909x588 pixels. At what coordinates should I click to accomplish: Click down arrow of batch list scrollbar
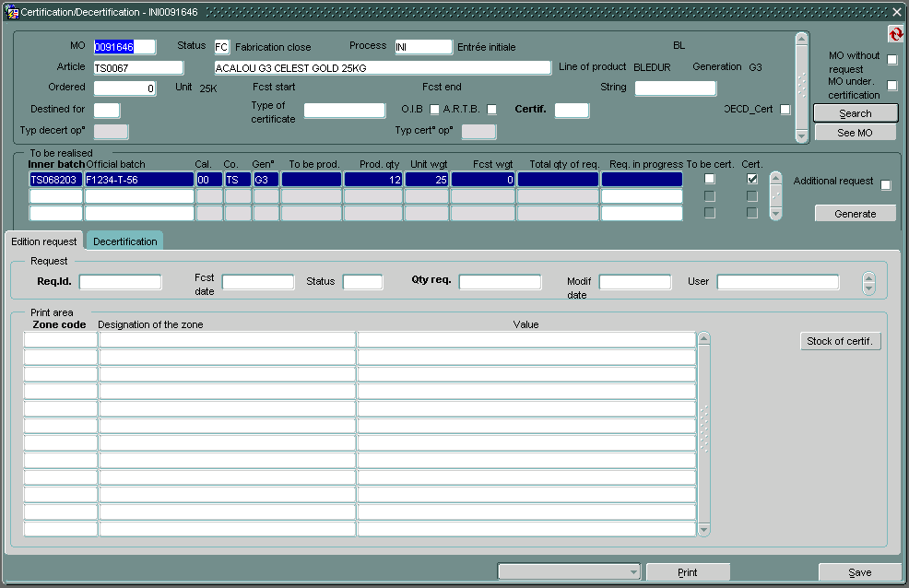tap(775, 215)
